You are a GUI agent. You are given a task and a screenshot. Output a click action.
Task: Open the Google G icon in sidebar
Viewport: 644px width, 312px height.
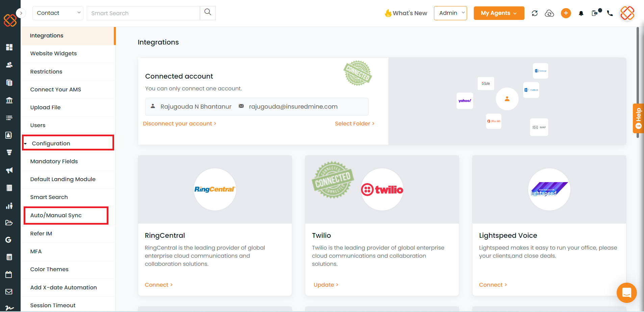9,240
